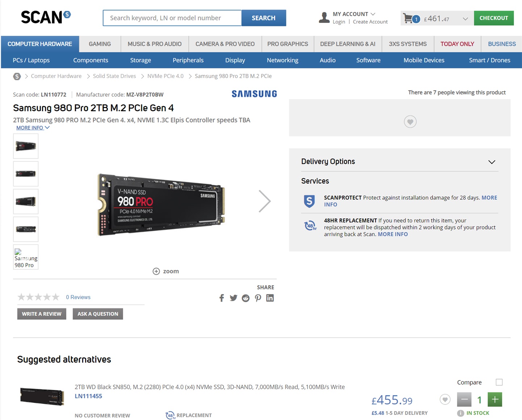Open ScanProtect MORE INFO link
The image size is (522, 420).
pyautogui.click(x=410, y=201)
